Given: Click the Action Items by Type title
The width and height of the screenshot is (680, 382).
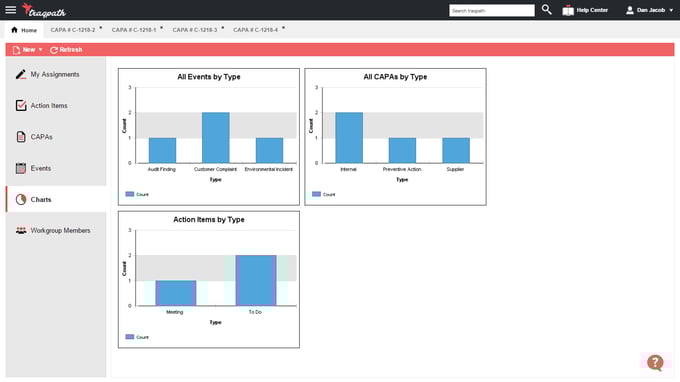Looking at the screenshot, I should 209,219.
